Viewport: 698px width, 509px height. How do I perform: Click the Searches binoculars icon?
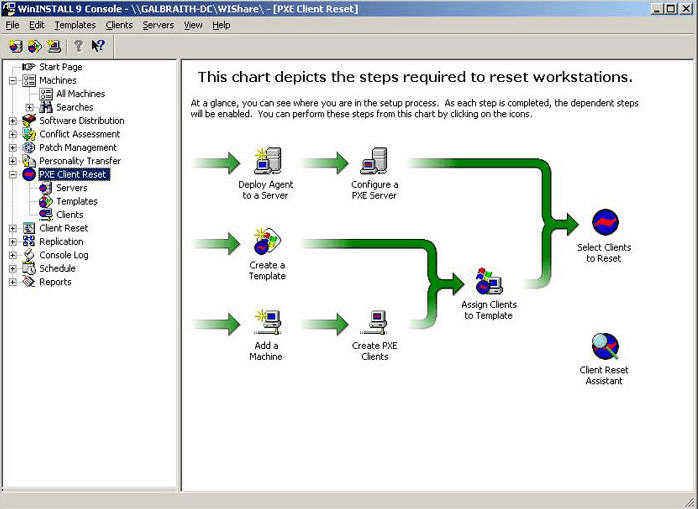coord(46,107)
